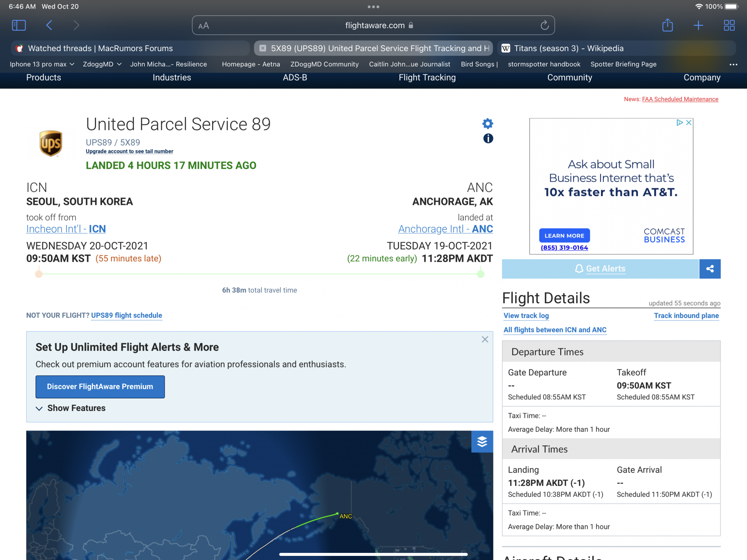Click the flight progress arrival marker
Image resolution: width=747 pixels, height=560 pixels.
(x=481, y=274)
